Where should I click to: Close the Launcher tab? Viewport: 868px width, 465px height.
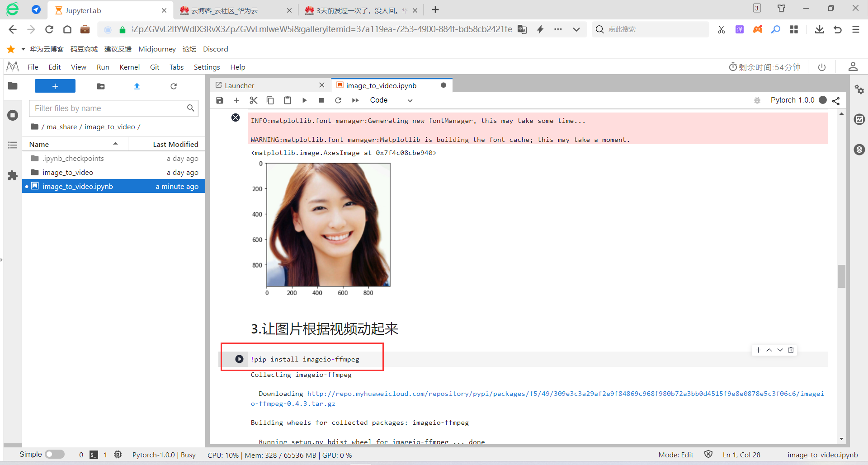tap(322, 85)
